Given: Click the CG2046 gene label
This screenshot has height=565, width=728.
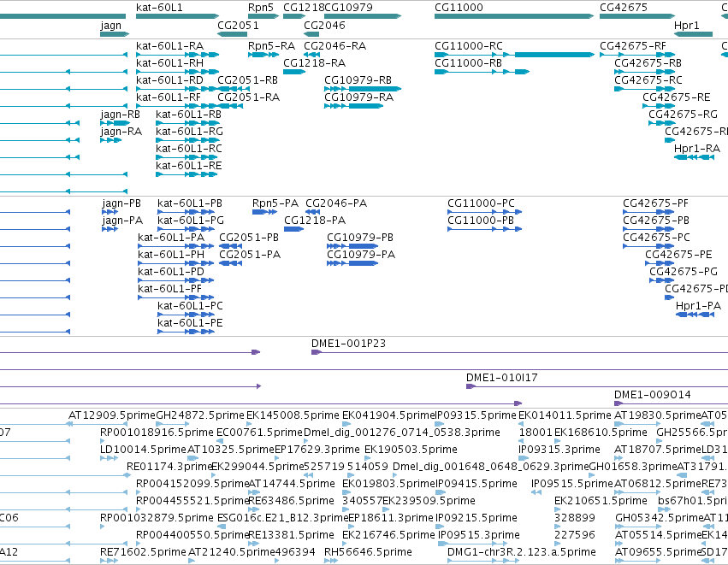Looking at the screenshot, I should click(x=324, y=25).
